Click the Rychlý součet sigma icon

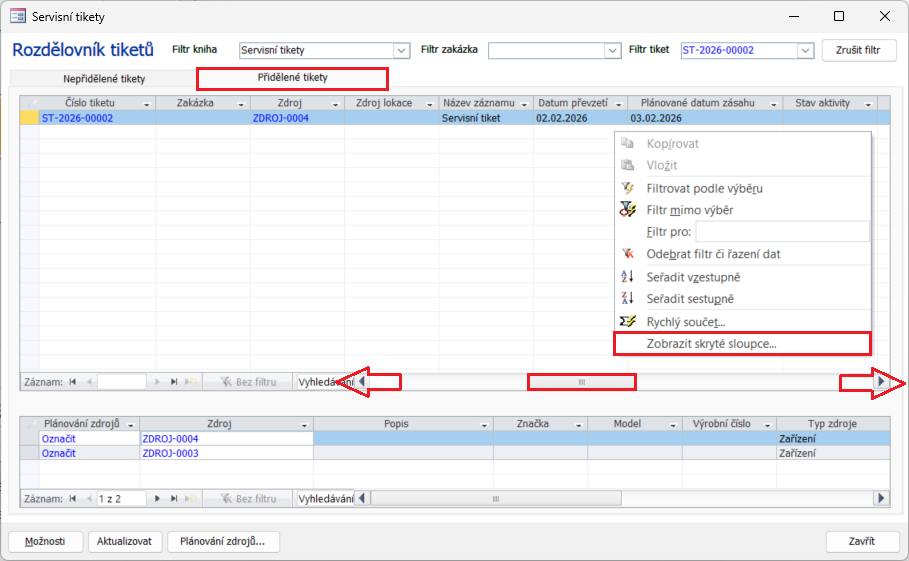(x=628, y=322)
